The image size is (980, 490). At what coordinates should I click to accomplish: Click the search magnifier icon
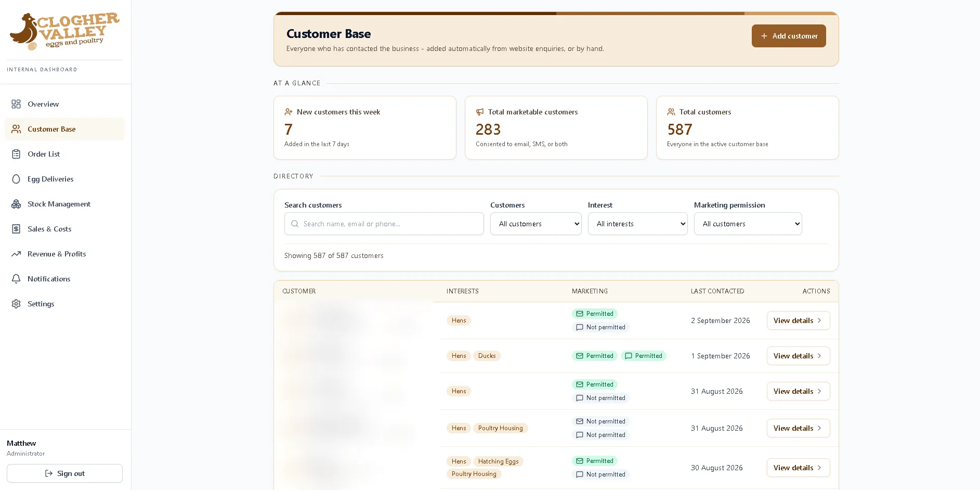(295, 224)
